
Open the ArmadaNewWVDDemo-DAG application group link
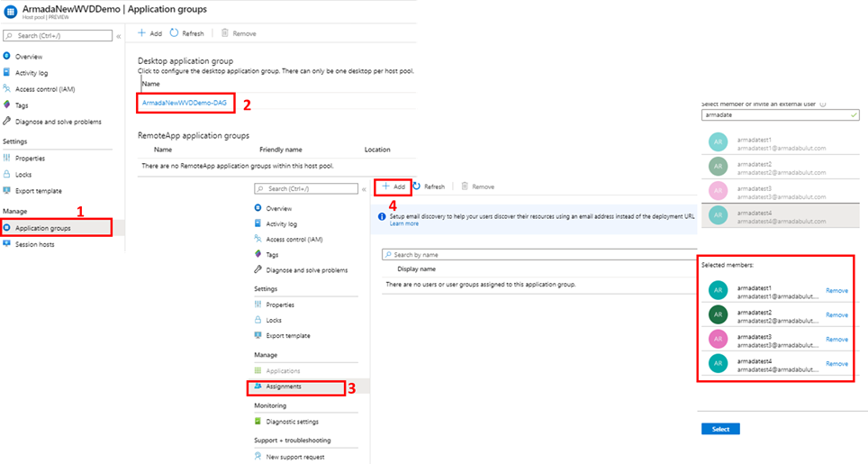coord(185,103)
